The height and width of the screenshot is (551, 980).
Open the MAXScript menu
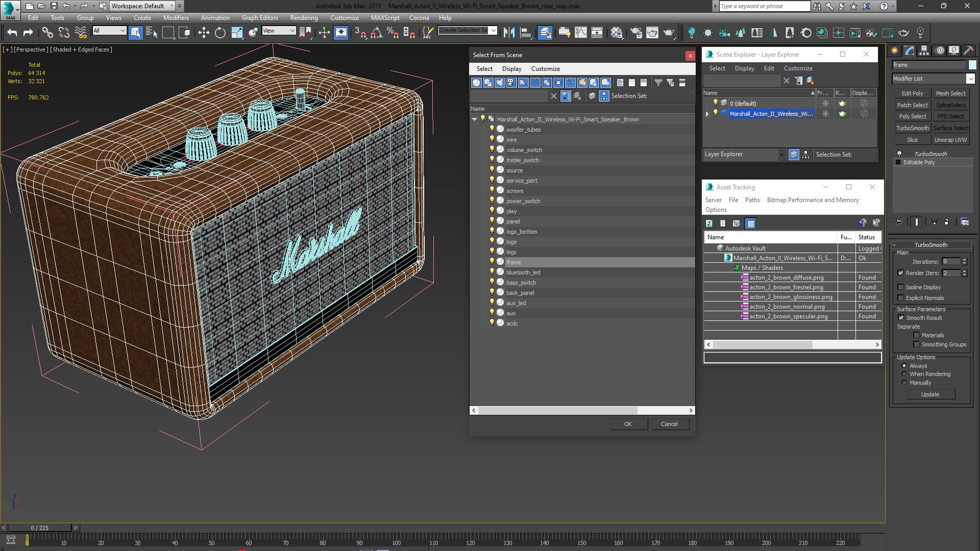385,18
